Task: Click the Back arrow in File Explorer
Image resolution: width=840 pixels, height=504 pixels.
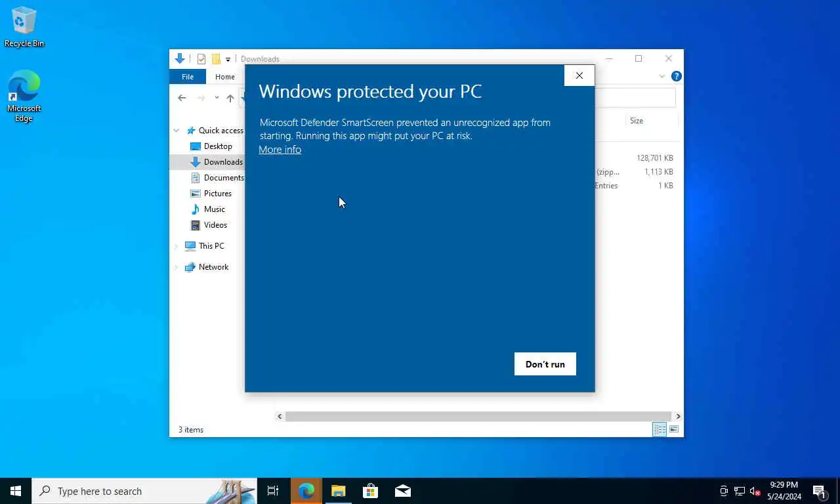Action: coord(182,98)
